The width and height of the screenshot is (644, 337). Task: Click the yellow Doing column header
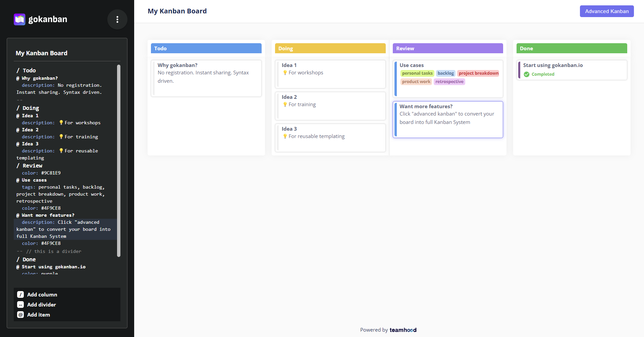click(330, 48)
